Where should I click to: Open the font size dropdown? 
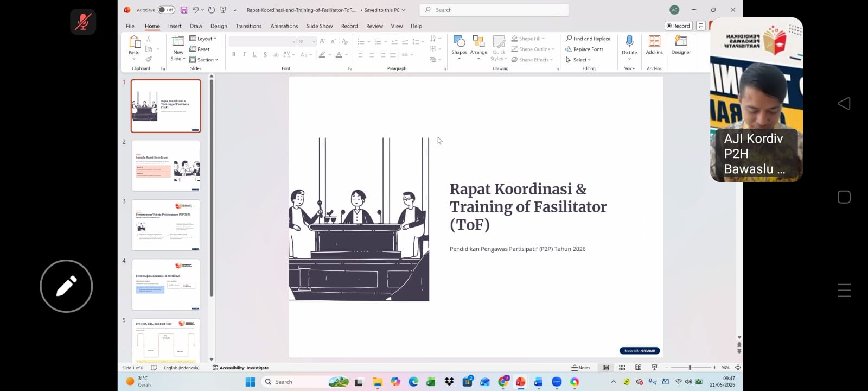pyautogui.click(x=314, y=41)
